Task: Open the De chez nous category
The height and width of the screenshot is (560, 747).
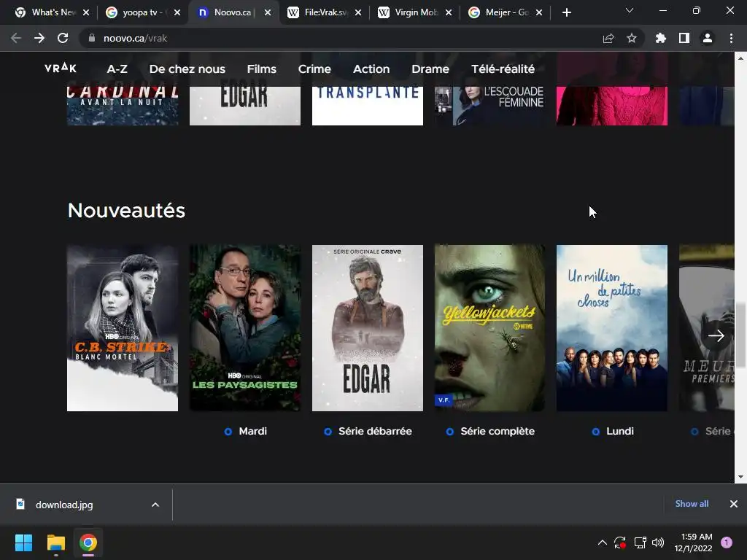Action: (x=187, y=69)
